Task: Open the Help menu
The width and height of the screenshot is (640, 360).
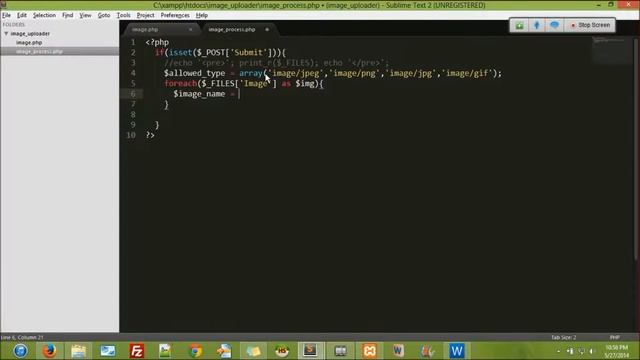Action: coord(202,15)
